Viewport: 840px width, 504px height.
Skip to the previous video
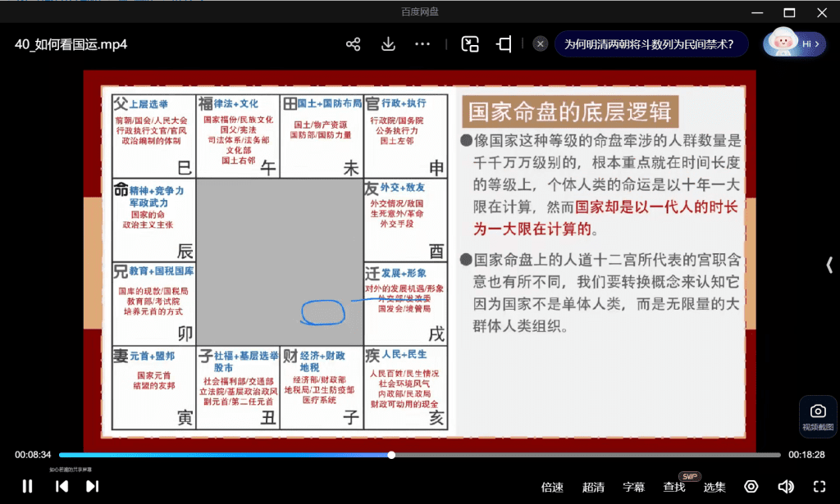click(x=62, y=486)
